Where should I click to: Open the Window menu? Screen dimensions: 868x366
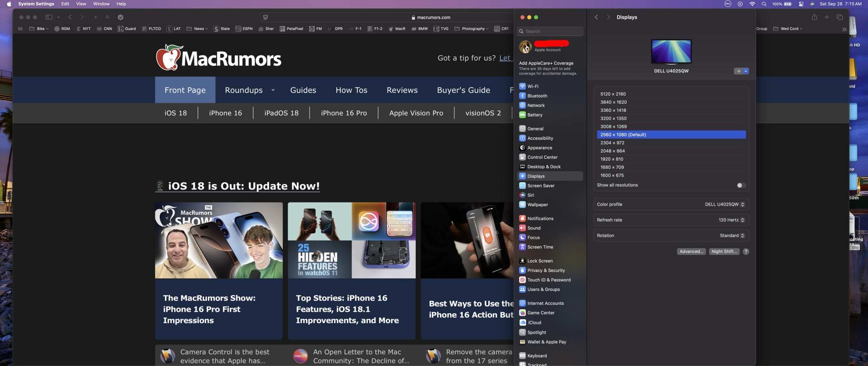[x=101, y=4]
